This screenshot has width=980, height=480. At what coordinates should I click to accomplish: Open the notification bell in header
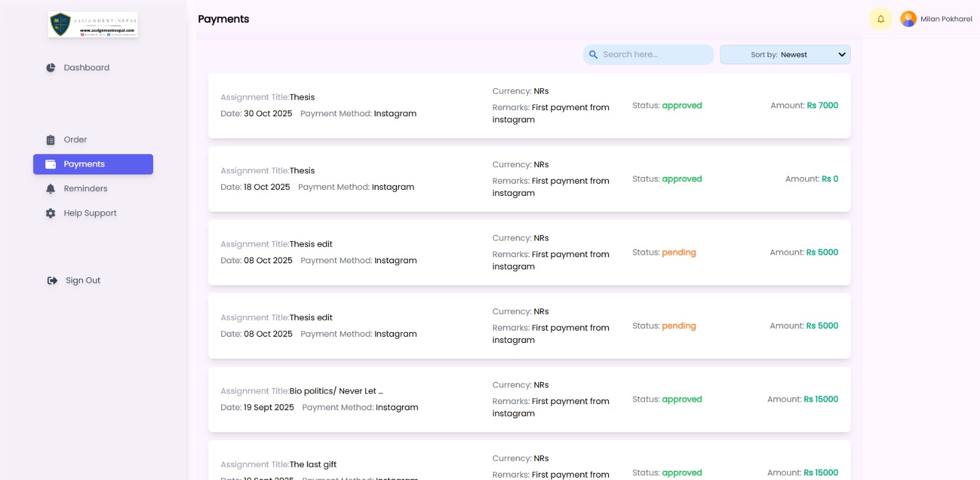coord(881,19)
